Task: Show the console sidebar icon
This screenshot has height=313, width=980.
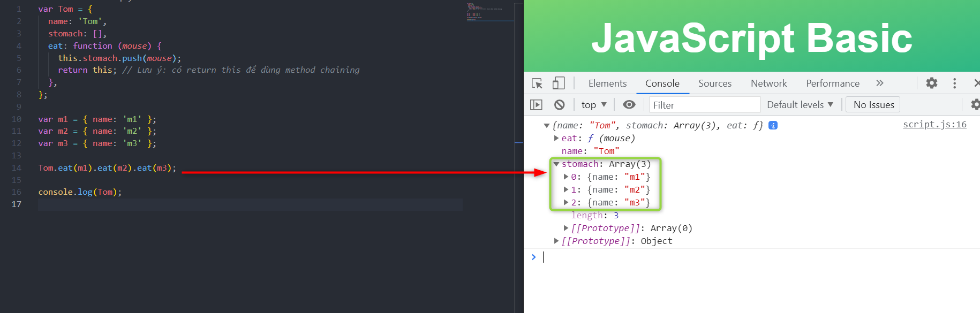Action: (x=536, y=105)
